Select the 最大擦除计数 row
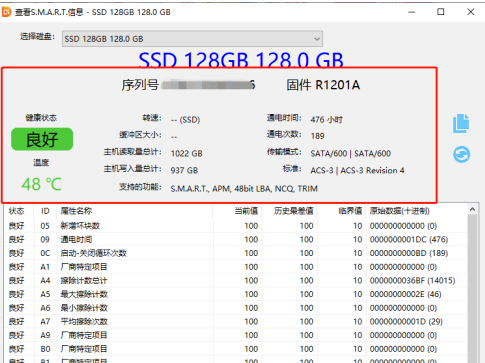485x363 pixels. (x=235, y=294)
